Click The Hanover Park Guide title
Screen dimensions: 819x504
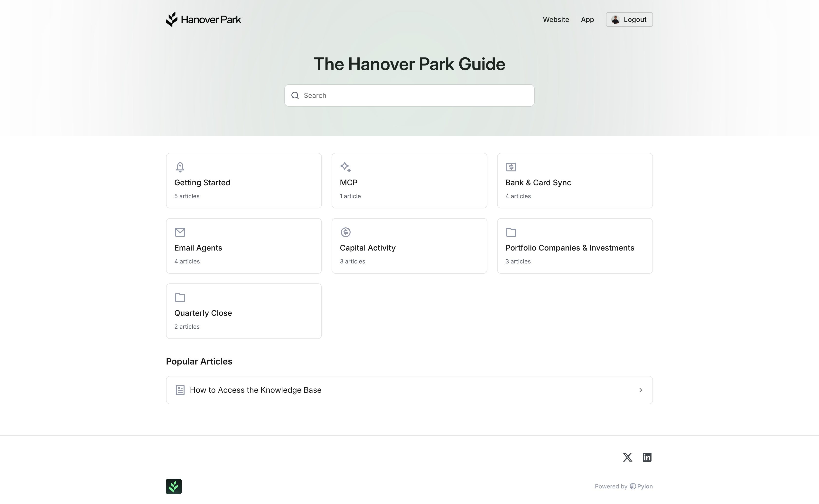tap(409, 64)
